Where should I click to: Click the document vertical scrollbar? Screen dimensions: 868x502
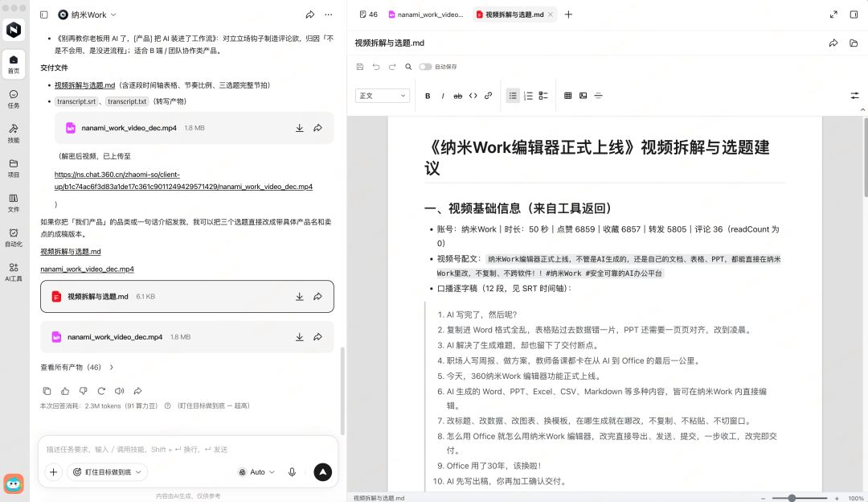click(866, 158)
